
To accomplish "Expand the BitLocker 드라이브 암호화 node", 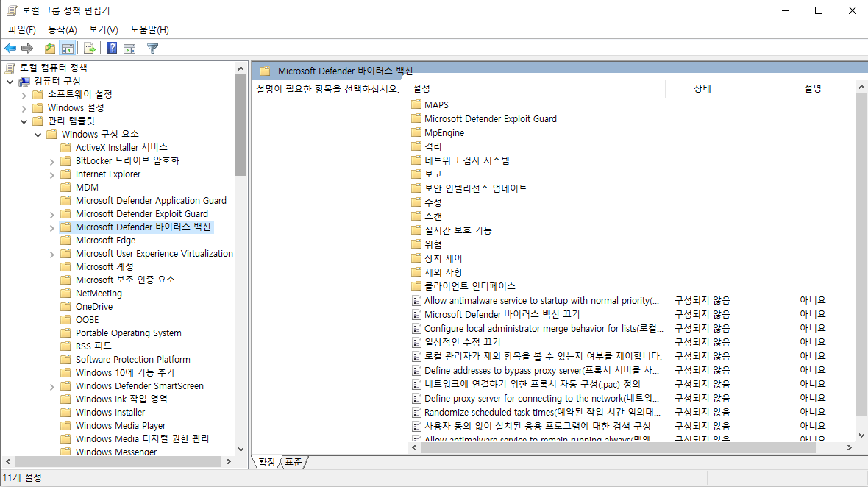I will tap(52, 161).
